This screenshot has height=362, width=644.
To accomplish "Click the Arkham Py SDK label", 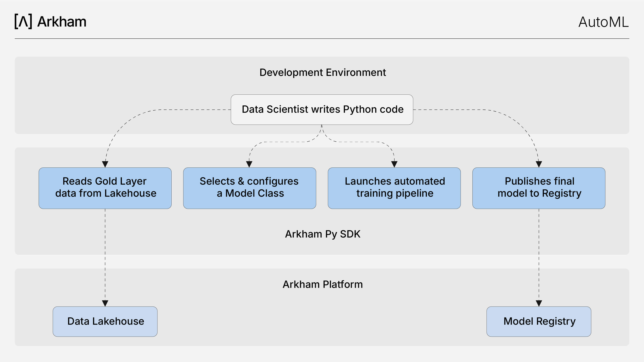I will point(323,234).
